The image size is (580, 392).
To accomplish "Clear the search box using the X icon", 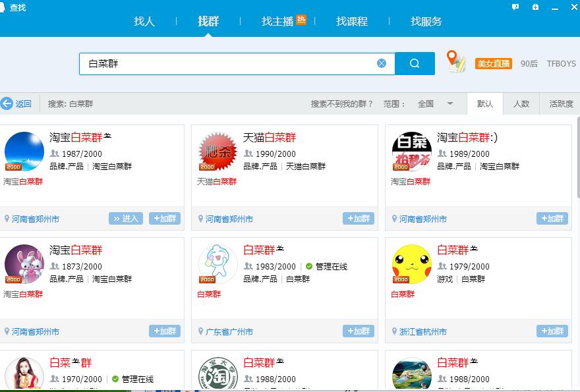I will (381, 63).
